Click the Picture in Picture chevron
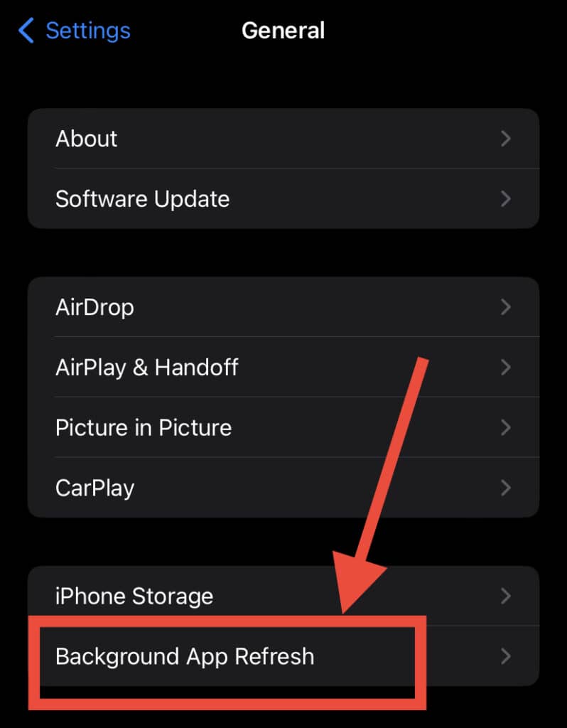 pos(506,427)
